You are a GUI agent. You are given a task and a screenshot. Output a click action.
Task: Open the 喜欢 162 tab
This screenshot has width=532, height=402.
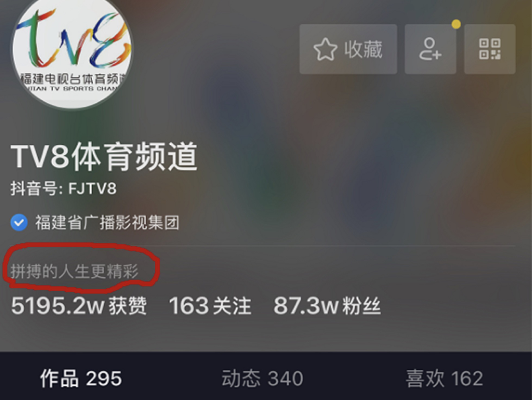point(444,378)
